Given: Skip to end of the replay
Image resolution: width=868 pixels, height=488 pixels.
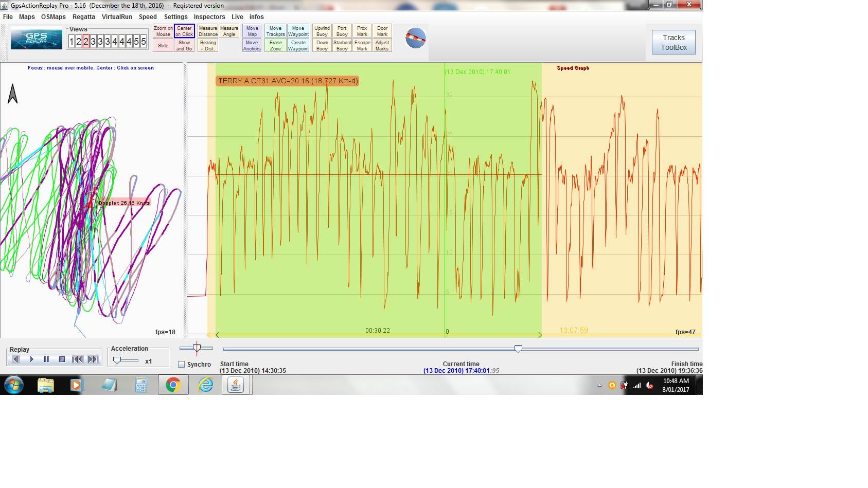Looking at the screenshot, I should pyautogui.click(x=93, y=359).
